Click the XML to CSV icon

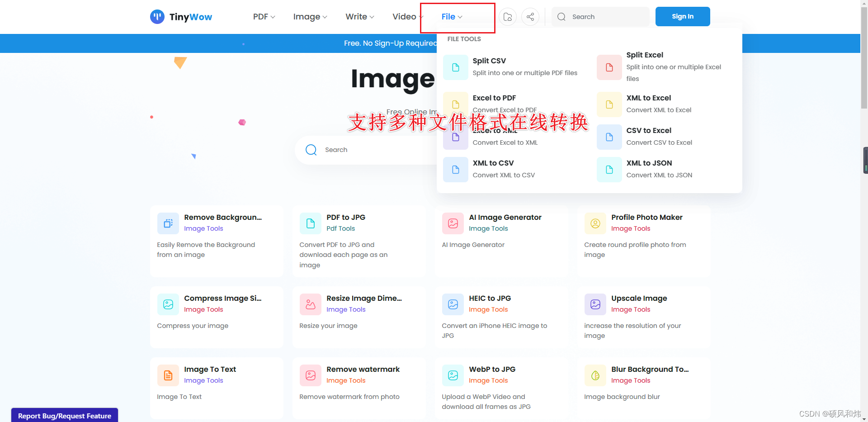click(x=456, y=170)
